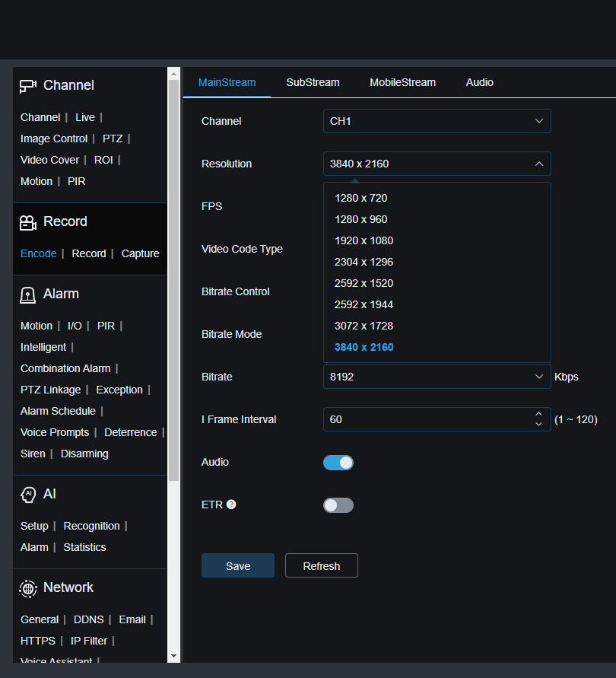Toggle Audio off for MainStream
616x678 pixels.
[338, 462]
